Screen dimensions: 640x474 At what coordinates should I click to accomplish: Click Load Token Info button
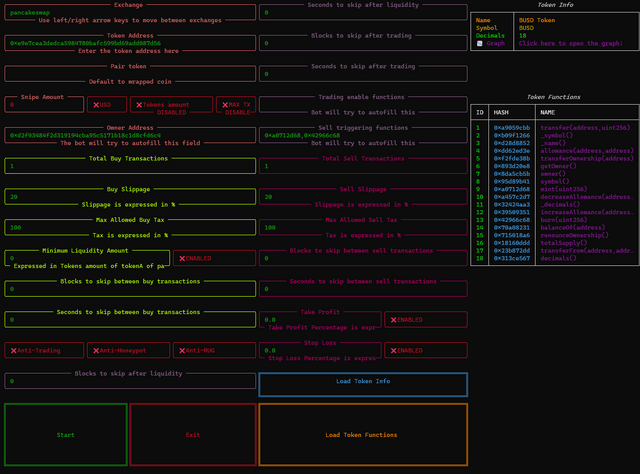click(363, 384)
